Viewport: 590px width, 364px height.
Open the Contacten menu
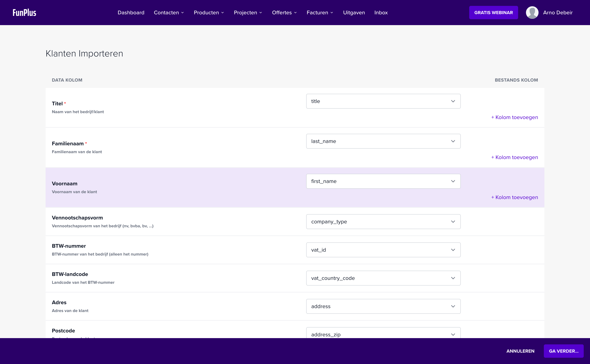click(169, 13)
